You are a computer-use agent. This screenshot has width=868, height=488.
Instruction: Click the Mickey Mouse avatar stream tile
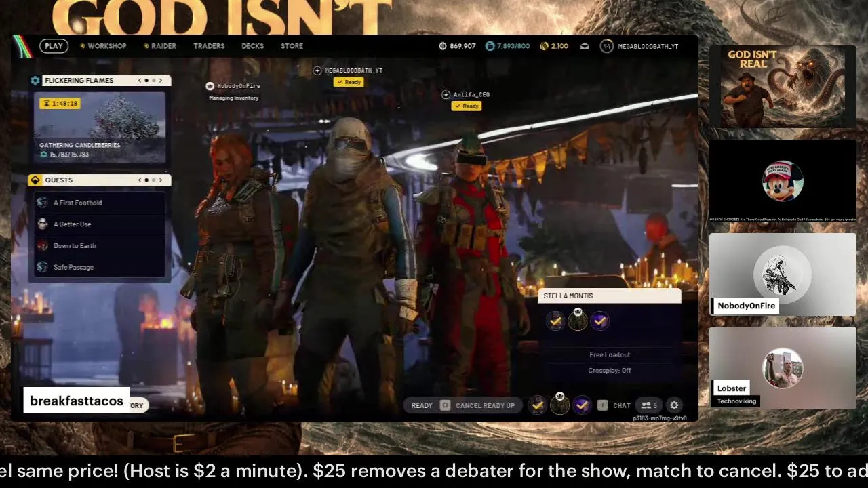pyautogui.click(x=783, y=181)
